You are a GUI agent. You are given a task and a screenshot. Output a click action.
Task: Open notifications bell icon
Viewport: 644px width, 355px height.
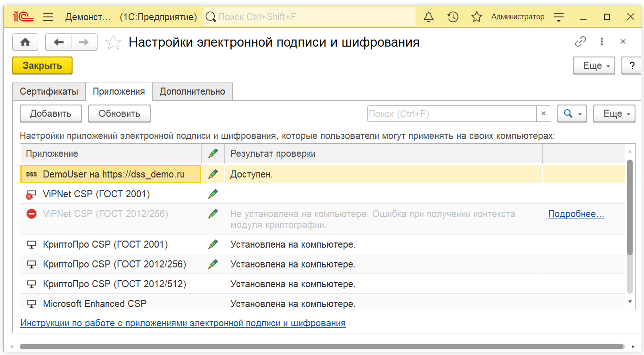click(x=429, y=17)
